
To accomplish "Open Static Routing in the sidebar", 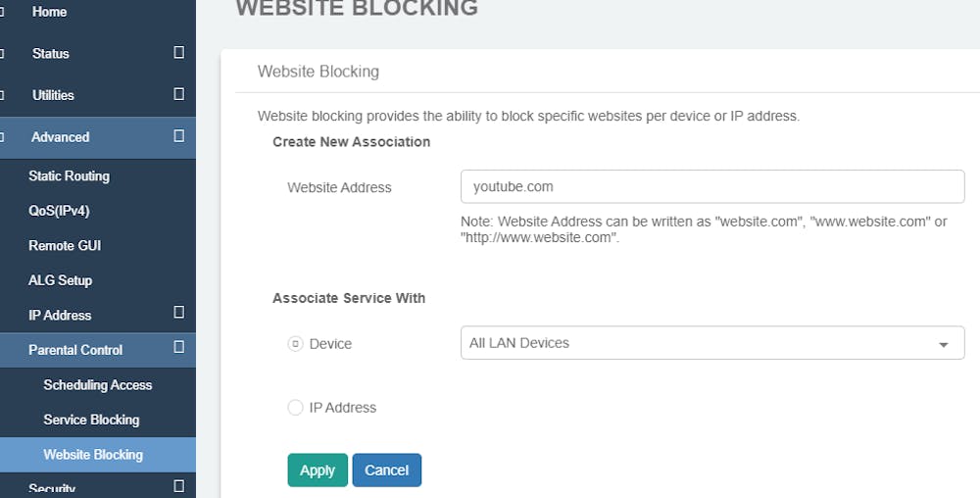I will point(69,176).
